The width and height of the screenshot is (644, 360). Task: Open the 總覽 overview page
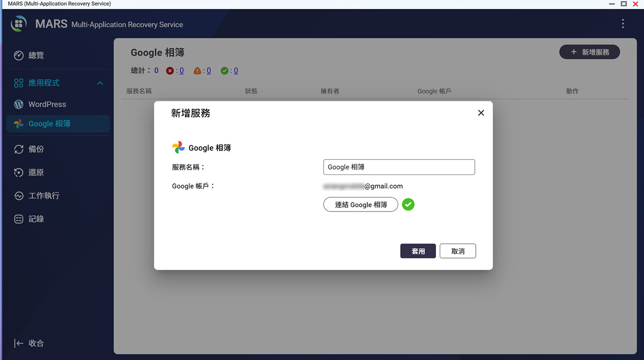coord(58,55)
